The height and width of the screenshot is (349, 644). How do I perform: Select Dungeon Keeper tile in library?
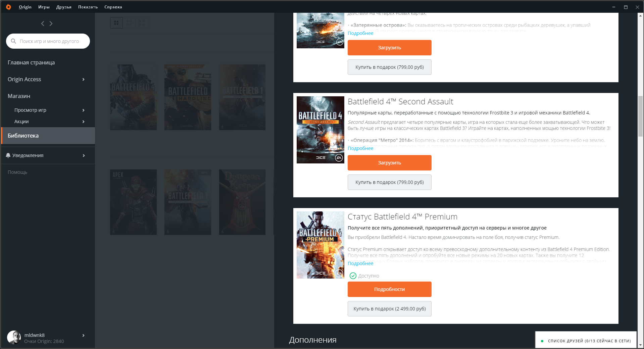[x=242, y=202]
